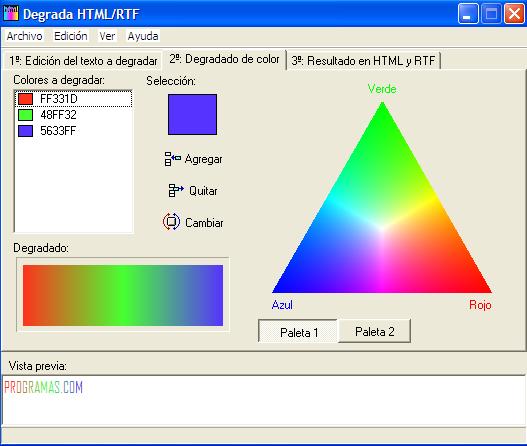The image size is (527, 446).
Task: Switch to Edición del texto a degradar tab
Action: pos(83,61)
